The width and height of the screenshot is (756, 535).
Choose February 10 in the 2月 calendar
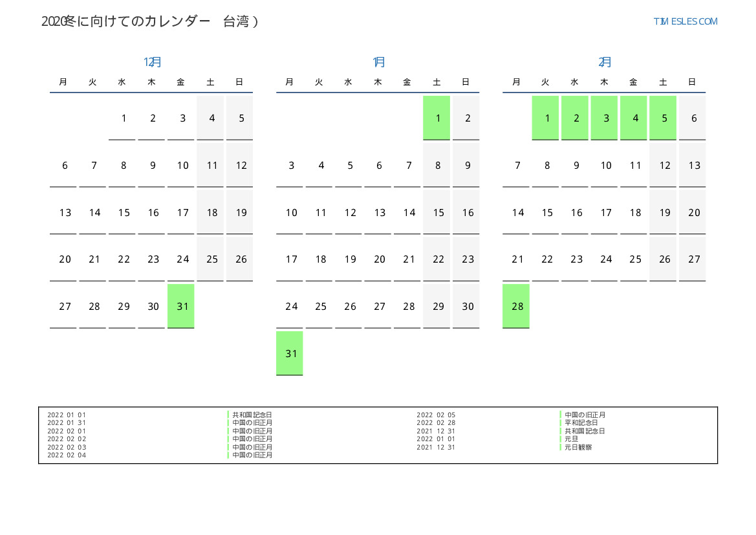pyautogui.click(x=604, y=165)
